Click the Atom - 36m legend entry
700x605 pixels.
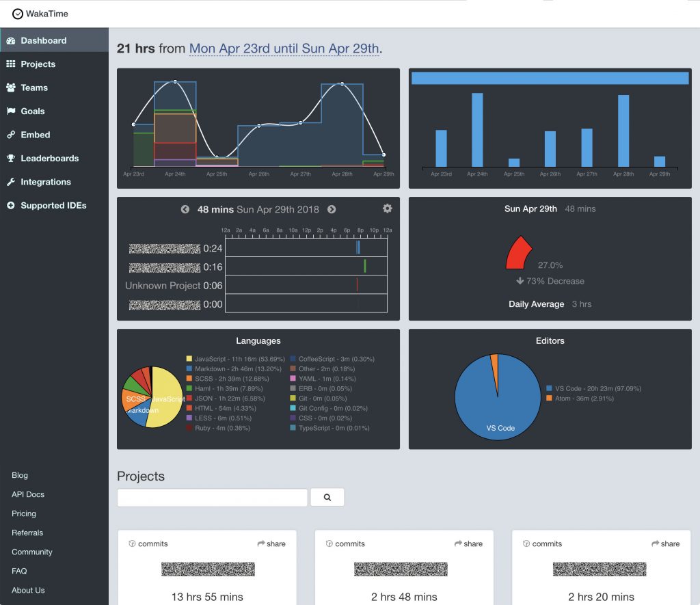point(580,398)
